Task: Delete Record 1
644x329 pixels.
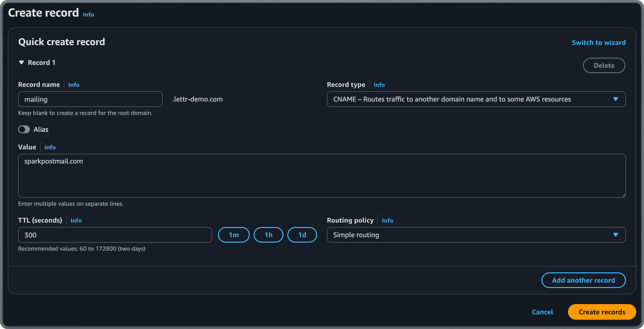Action: [604, 65]
